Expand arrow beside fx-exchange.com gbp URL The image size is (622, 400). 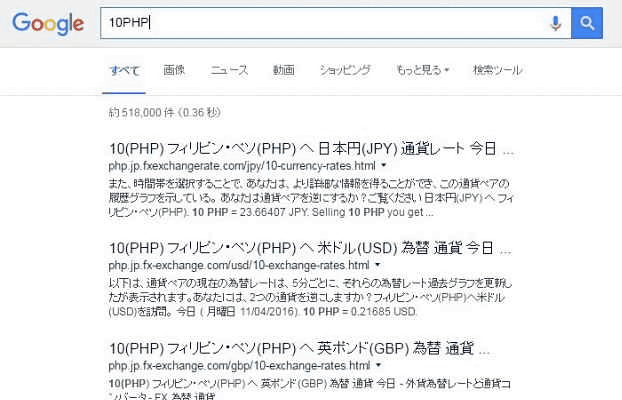click(378, 365)
